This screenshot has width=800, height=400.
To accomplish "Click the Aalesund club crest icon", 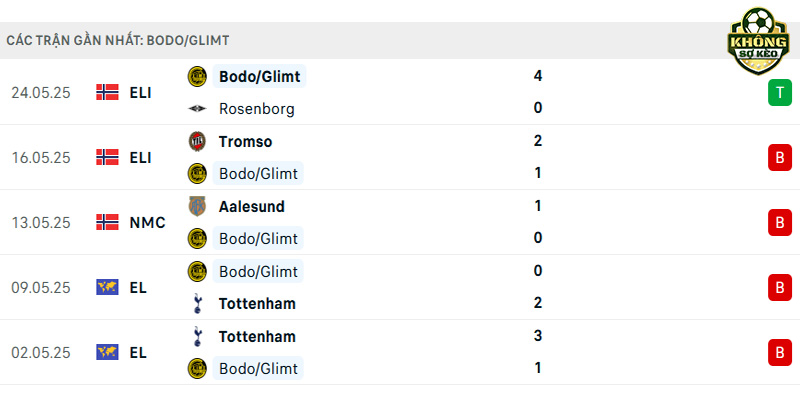I will coord(197,206).
